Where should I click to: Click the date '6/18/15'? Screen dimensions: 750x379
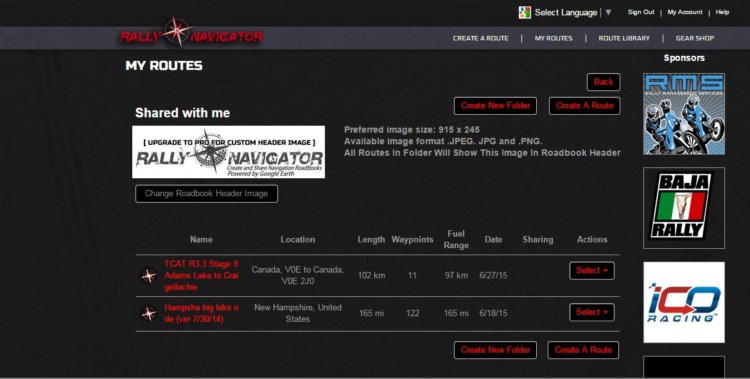coord(493,313)
